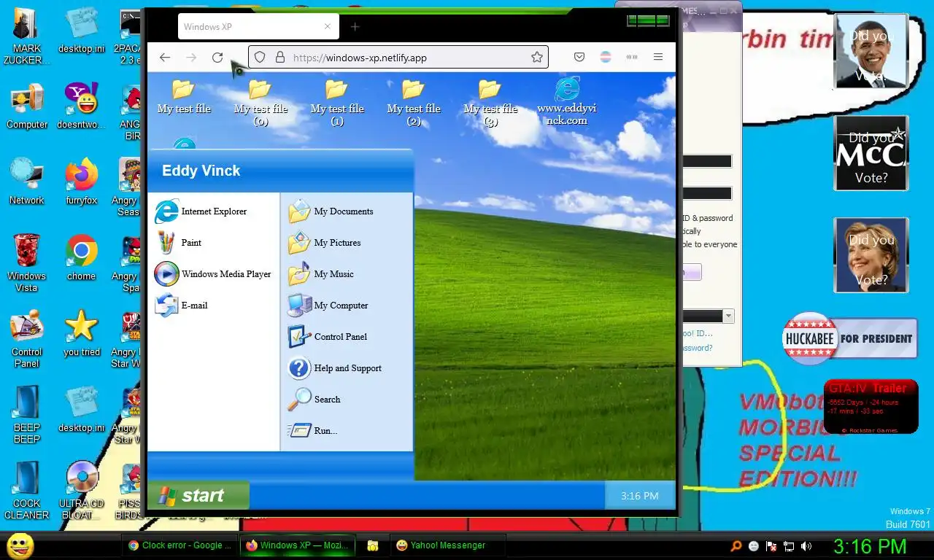Select Search in the start menu

pyautogui.click(x=314, y=400)
